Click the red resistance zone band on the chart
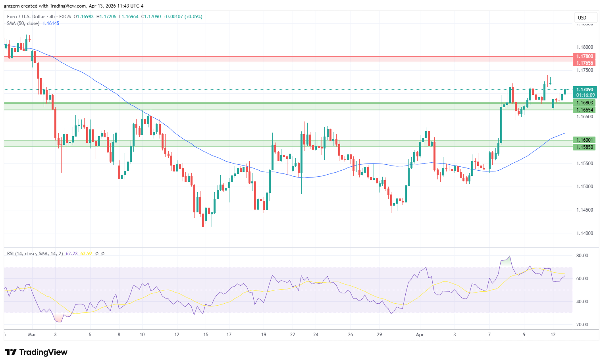 click(289, 60)
